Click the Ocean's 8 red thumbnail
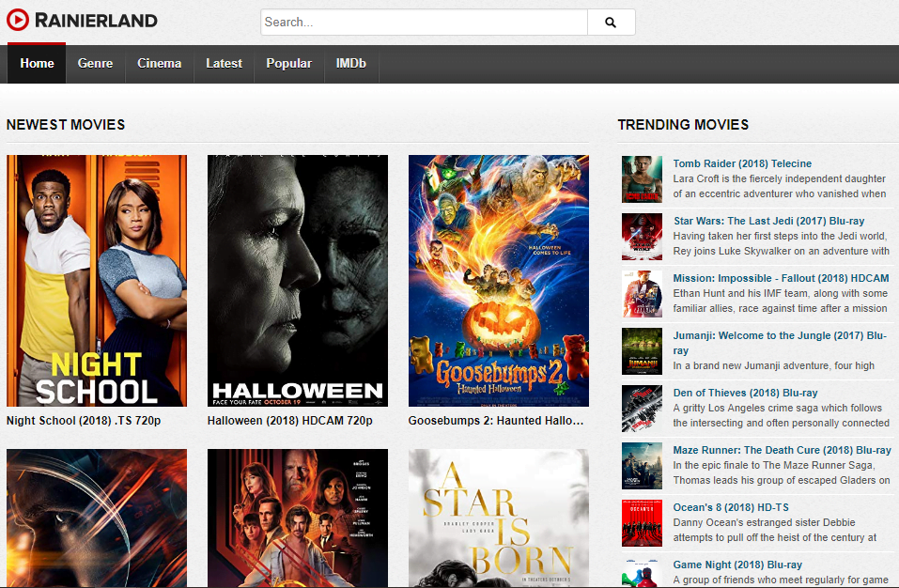Viewport: 899px width, 588px height. [643, 523]
